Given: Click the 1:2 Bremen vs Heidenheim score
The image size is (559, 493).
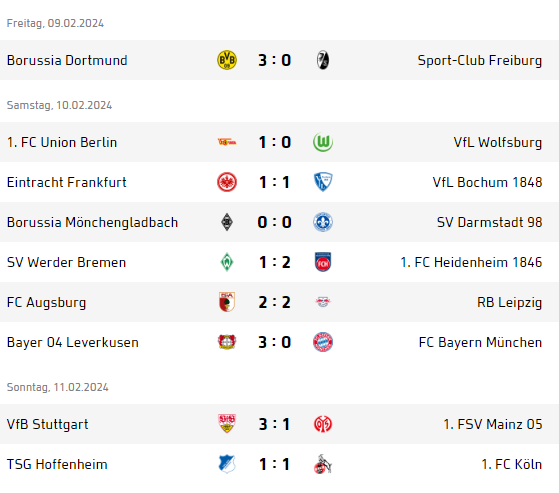Looking at the screenshot, I should click(x=275, y=262).
